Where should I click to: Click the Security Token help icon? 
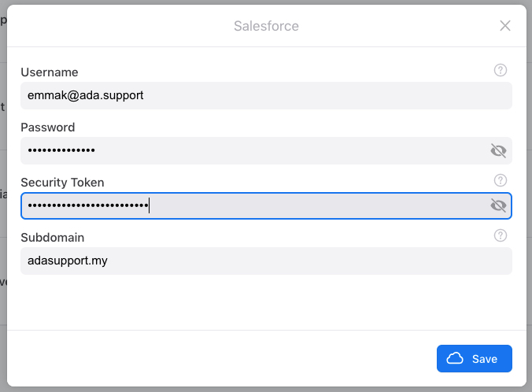point(501,180)
